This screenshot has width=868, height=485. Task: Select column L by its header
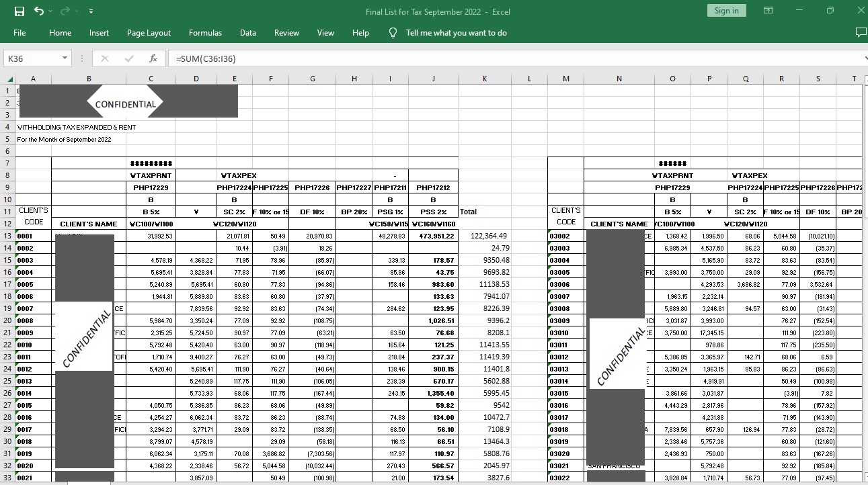tap(529, 79)
